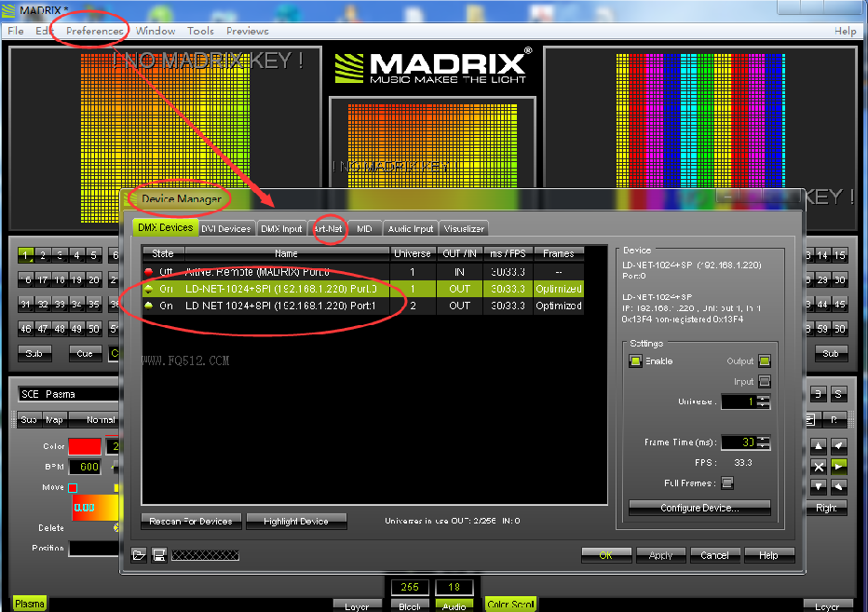868x612 pixels.
Task: Click the right arrow direction button
Action: (839, 466)
